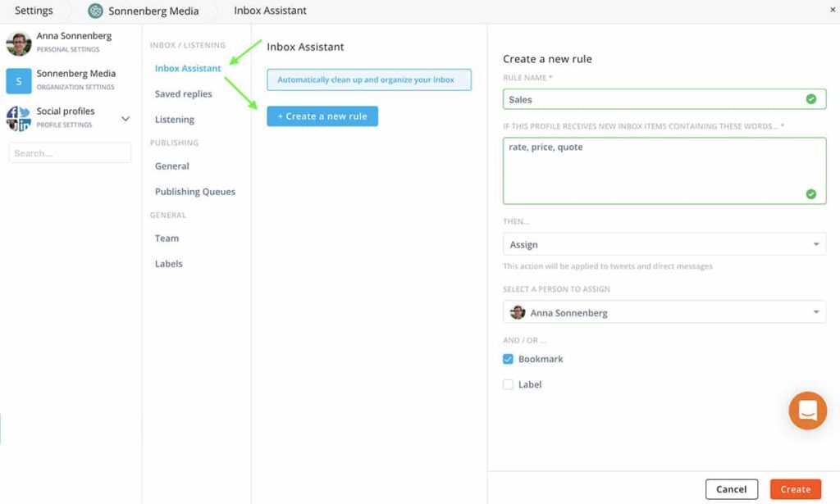Cancel the new rule creation
Screen dimensions: 840x504
(731, 489)
